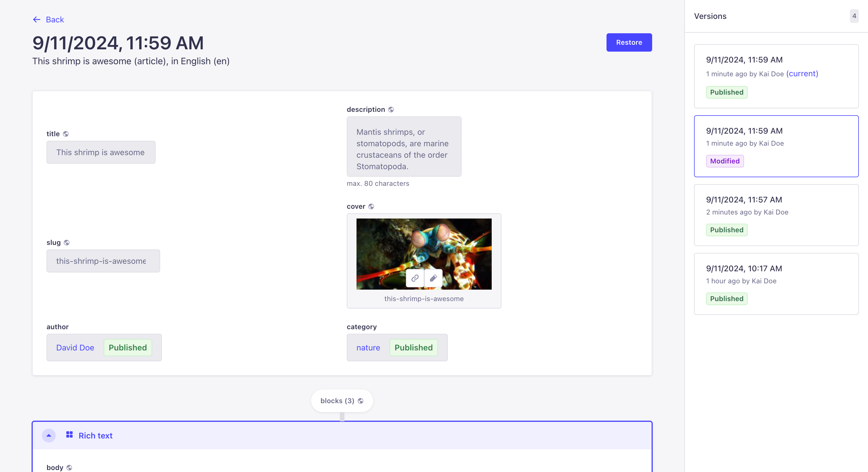This screenshot has height=472, width=868.
Task: Click the globe icon beside blocks (3)
Action: click(361, 401)
